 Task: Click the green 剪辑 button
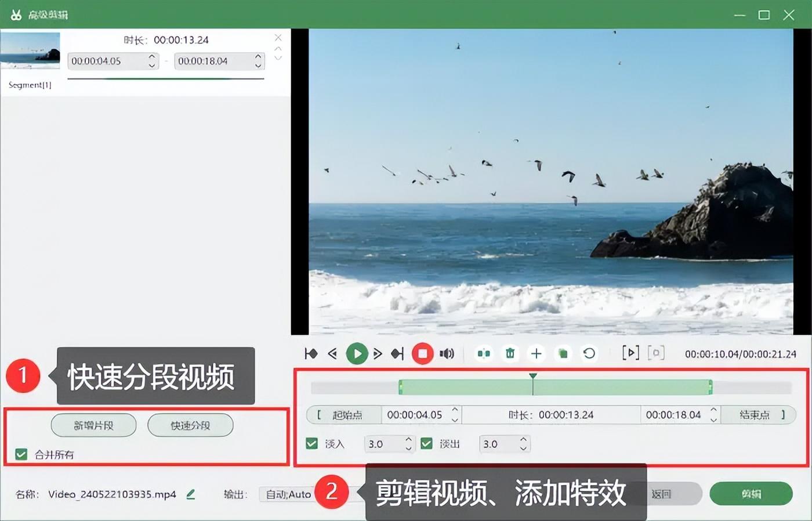[751, 494]
